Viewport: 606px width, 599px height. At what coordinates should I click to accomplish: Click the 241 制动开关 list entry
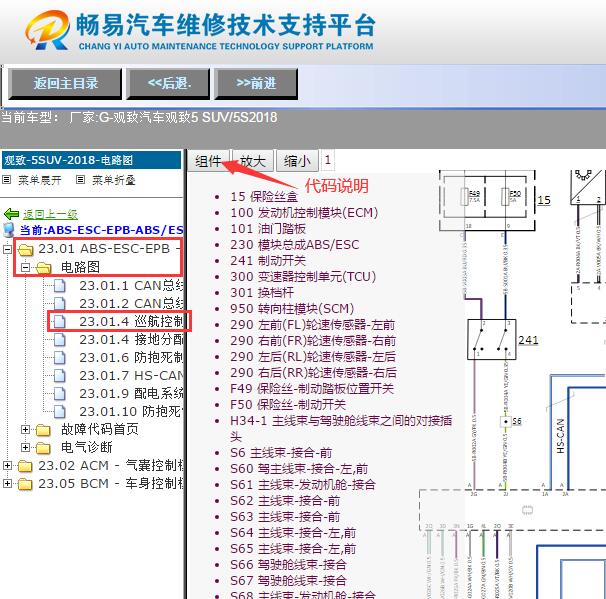click(268, 260)
